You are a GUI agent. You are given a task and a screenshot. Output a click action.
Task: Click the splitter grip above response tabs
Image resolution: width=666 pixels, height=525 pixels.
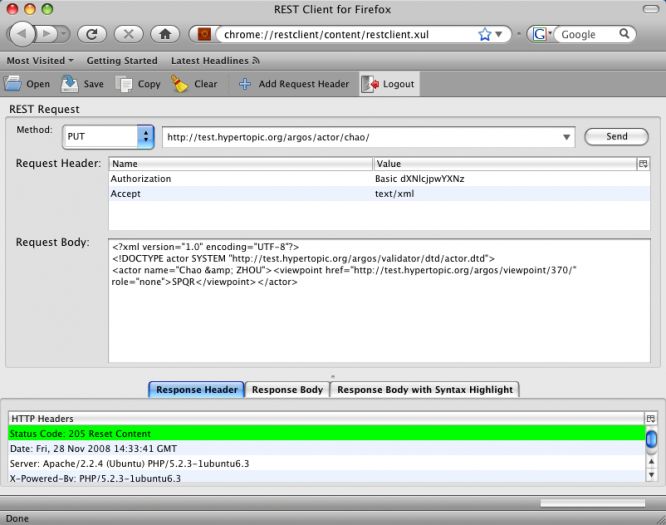(x=333, y=376)
